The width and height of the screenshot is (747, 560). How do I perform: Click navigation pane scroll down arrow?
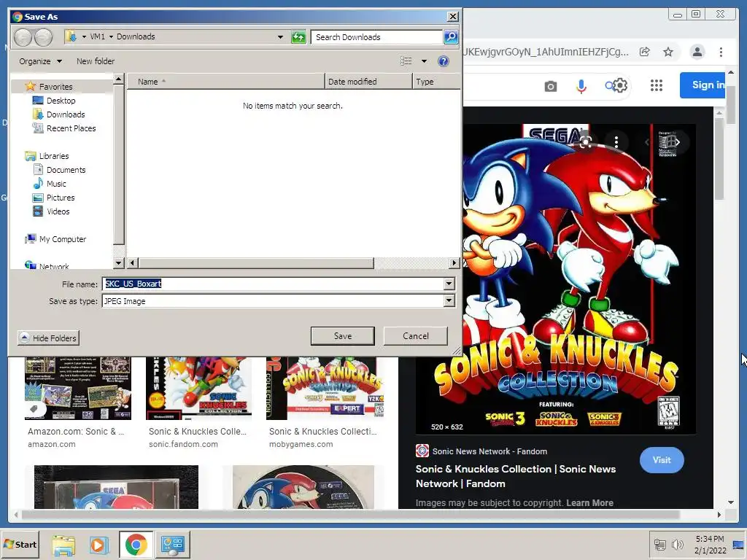point(119,262)
